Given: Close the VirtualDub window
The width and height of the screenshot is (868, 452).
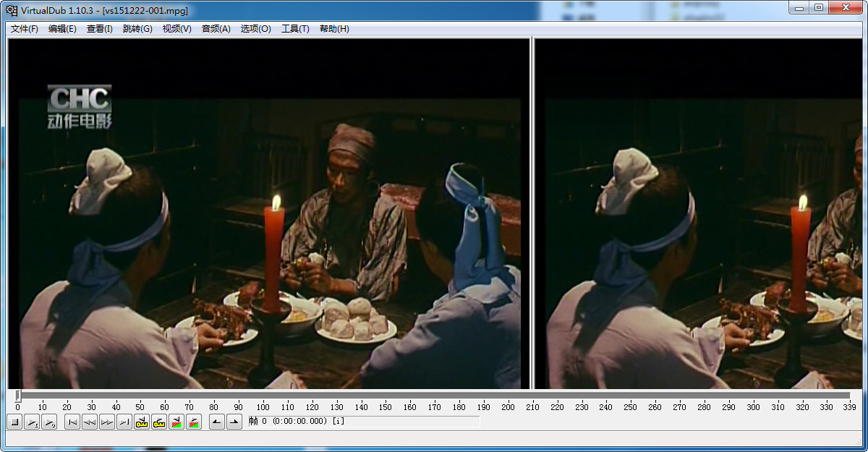Looking at the screenshot, I should (x=845, y=8).
